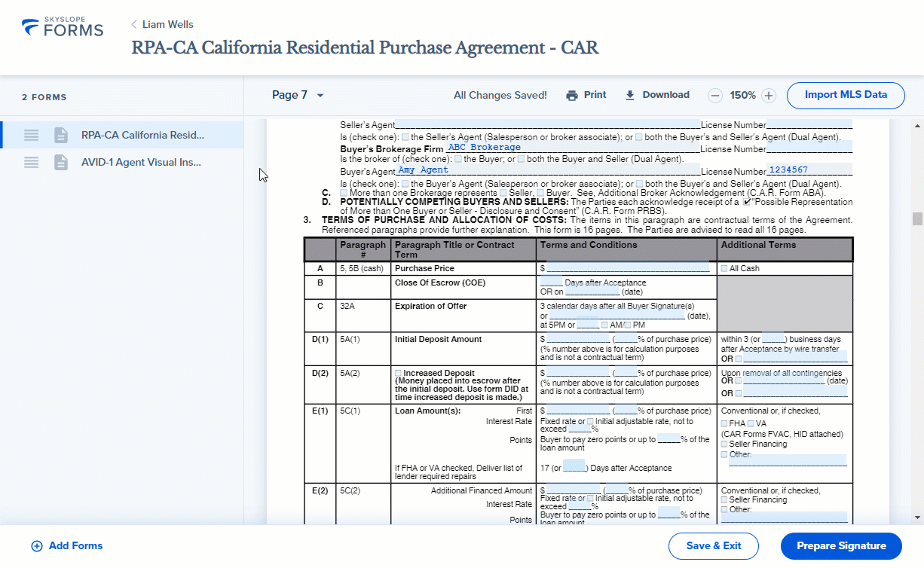Image resolution: width=924 pixels, height=568 pixels.
Task: Select AVID-1 Agent Visual Ins... form in sidebar
Action: (x=122, y=162)
